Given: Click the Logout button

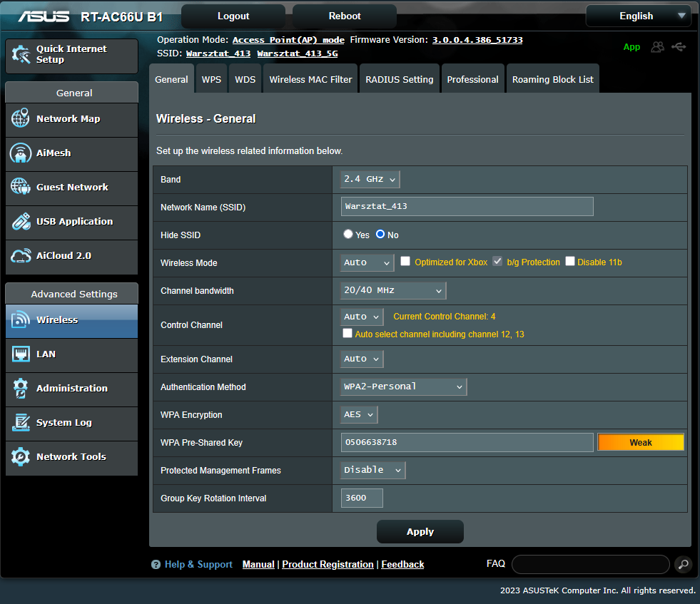Looking at the screenshot, I should 233,16.
